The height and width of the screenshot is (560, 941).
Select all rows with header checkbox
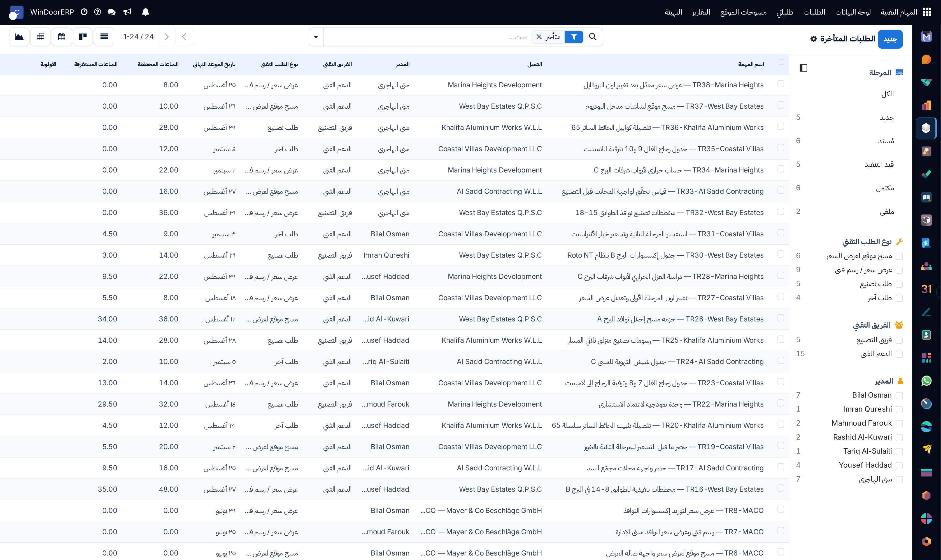(781, 62)
